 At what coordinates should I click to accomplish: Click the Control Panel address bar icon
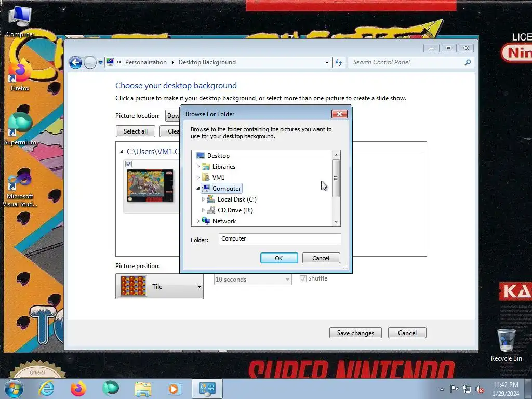(x=110, y=62)
